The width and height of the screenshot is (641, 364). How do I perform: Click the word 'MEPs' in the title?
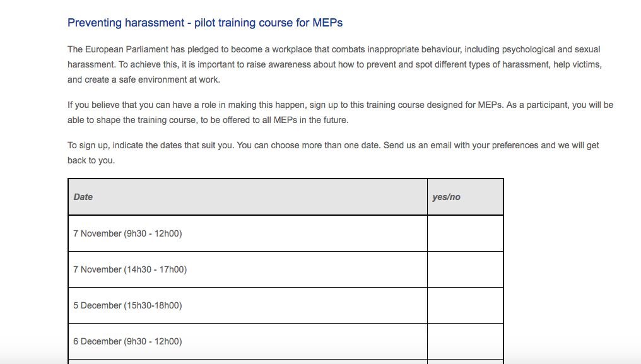click(x=327, y=23)
